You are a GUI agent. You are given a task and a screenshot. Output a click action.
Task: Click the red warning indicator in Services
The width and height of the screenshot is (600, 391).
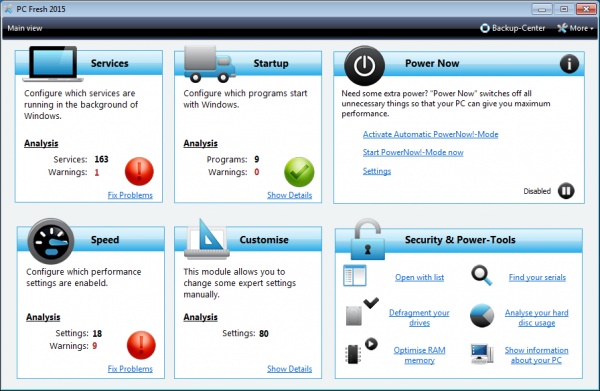pos(139,171)
